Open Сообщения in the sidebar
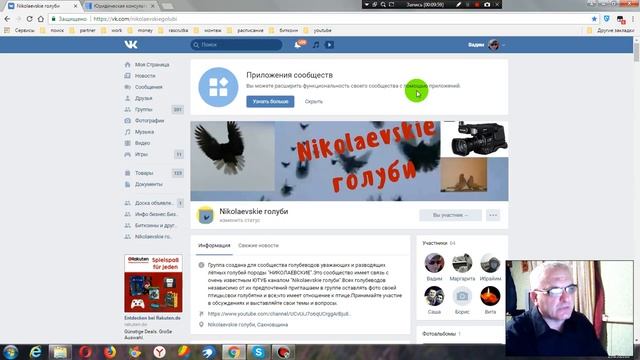Screen dimensions: 640x360 (149, 87)
